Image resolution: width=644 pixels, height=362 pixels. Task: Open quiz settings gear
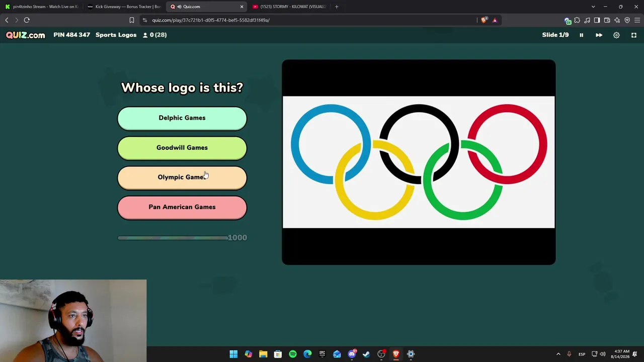click(x=616, y=35)
